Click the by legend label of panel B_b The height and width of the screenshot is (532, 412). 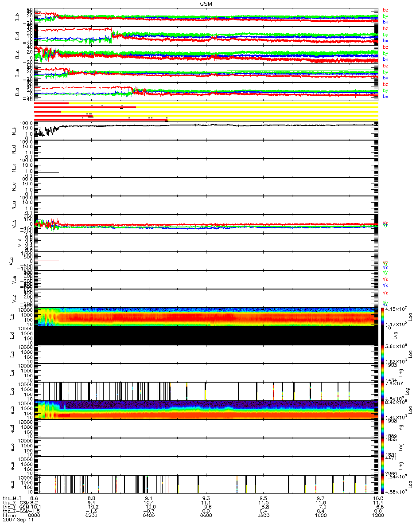(x=385, y=16)
